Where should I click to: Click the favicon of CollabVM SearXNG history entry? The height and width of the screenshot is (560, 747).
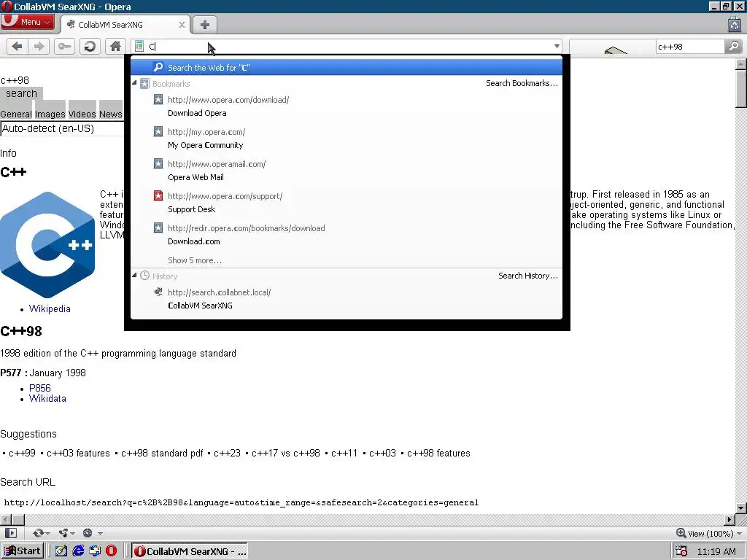[x=158, y=292]
